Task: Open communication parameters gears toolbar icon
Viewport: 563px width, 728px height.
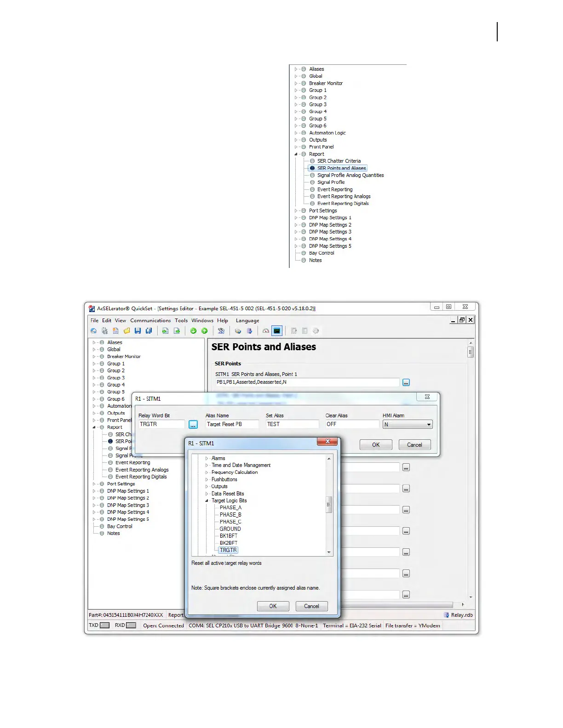Action: pyautogui.click(x=105, y=331)
